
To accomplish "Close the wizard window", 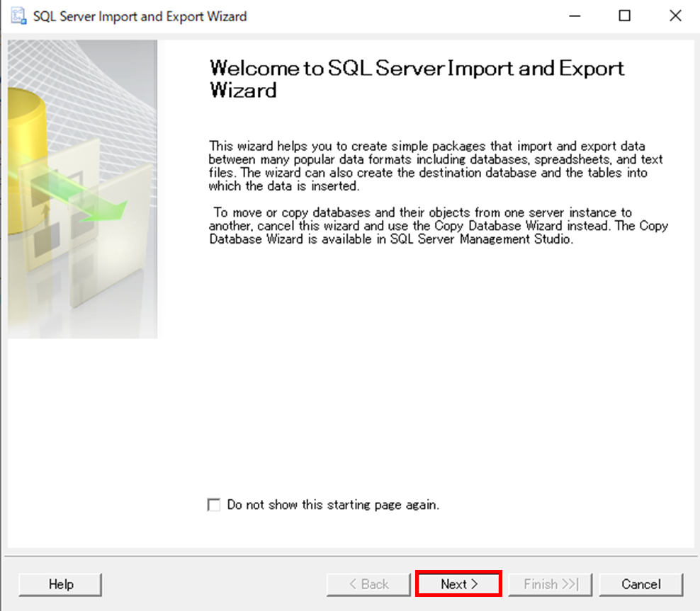I will click(675, 16).
